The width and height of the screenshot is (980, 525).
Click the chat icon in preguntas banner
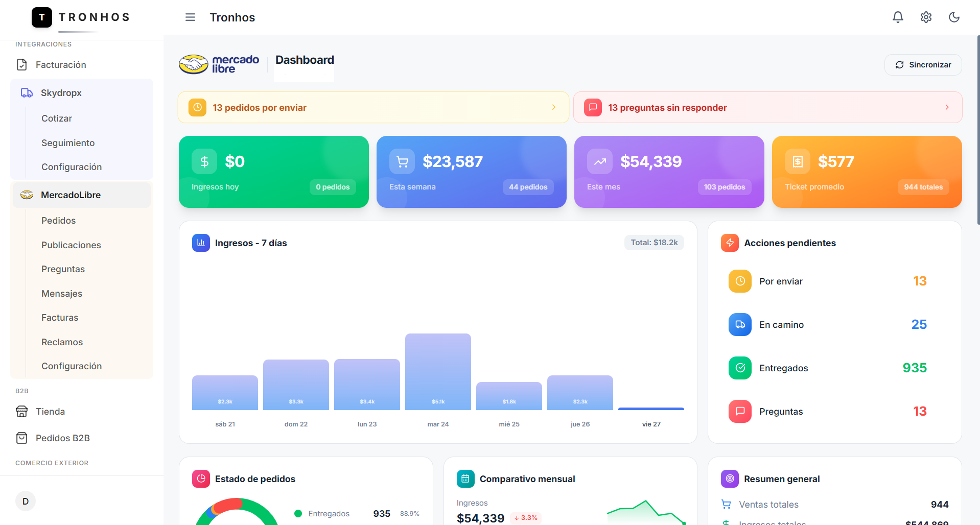point(593,107)
